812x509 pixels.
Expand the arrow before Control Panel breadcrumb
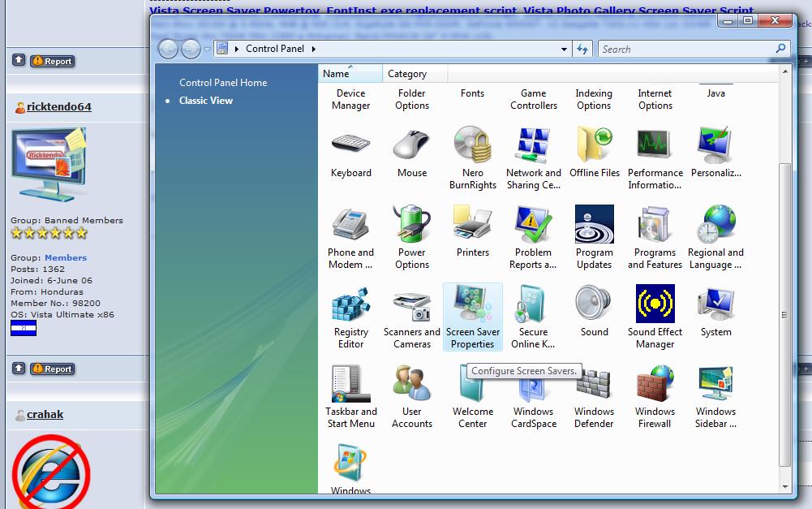[x=237, y=49]
